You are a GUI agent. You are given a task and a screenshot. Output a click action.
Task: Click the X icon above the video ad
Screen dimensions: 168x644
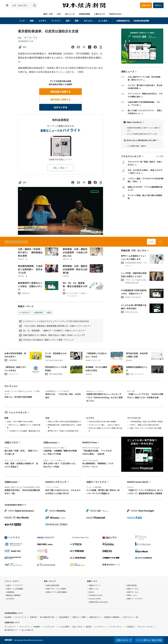click(x=89, y=182)
